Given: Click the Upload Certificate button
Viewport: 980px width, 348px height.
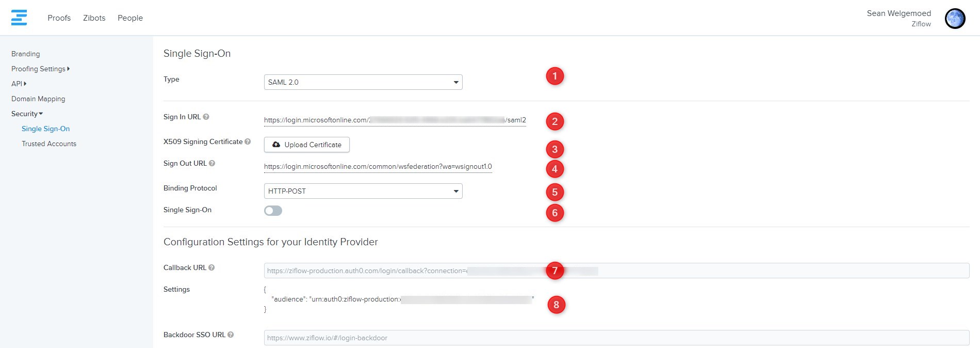Looking at the screenshot, I should pos(307,145).
